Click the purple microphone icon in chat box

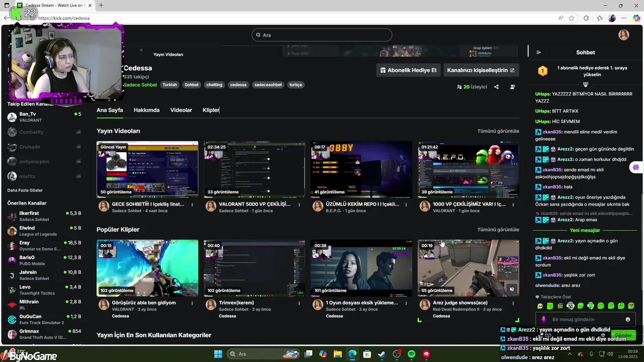[x=543, y=319]
